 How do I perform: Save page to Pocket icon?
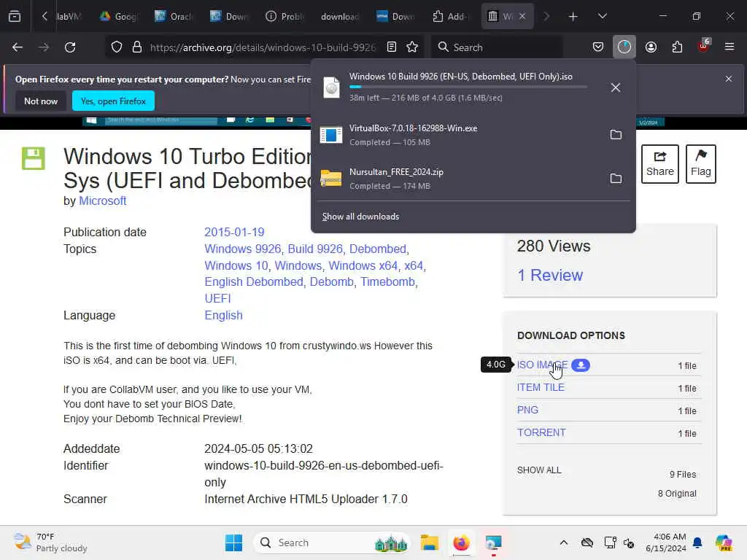point(598,47)
